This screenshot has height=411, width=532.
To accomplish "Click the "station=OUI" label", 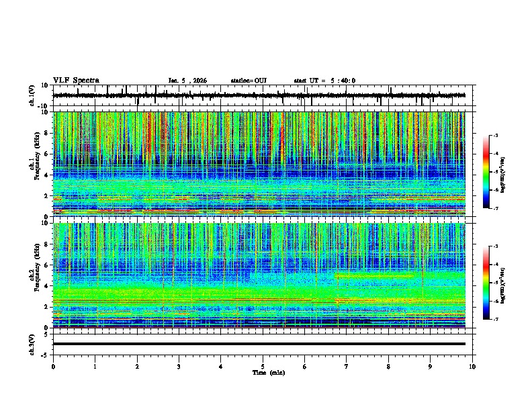I will 249,81.
